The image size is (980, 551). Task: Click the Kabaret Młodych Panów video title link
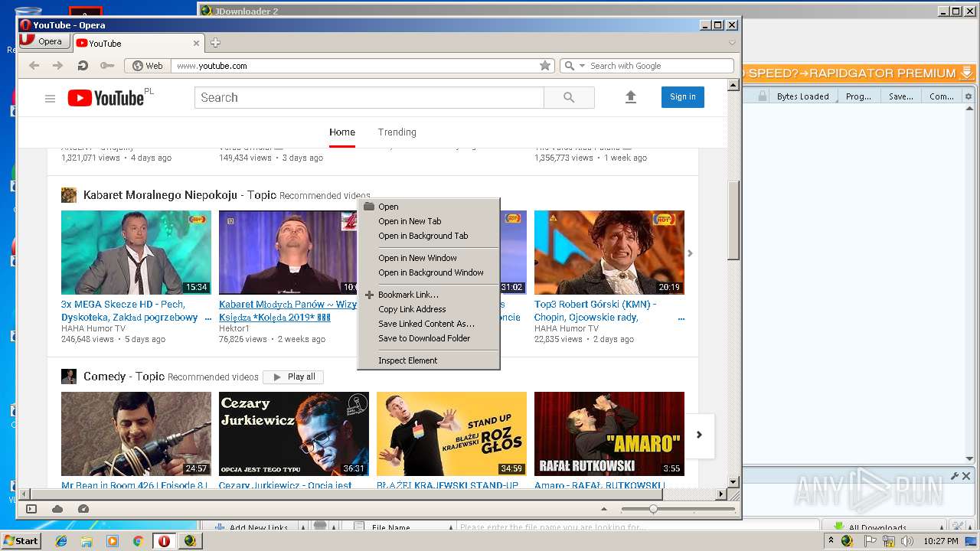pyautogui.click(x=288, y=310)
